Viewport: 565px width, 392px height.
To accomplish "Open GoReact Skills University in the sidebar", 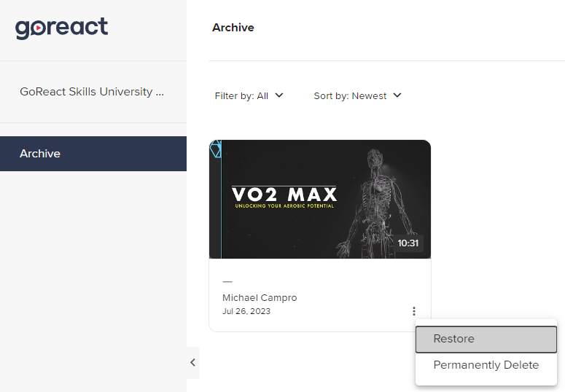I will (92, 92).
